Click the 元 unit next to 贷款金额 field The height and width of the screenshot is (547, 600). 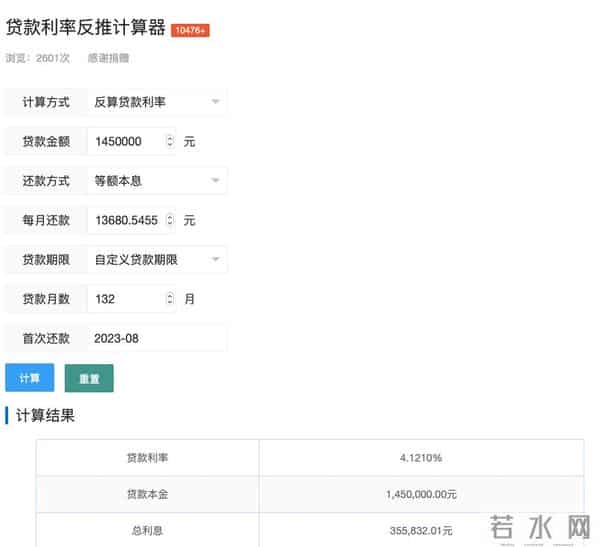[x=189, y=142]
